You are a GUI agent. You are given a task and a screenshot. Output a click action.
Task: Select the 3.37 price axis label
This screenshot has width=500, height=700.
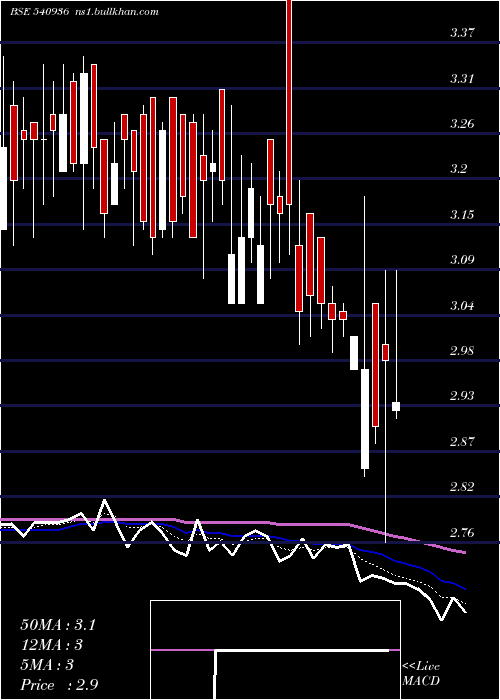point(462,33)
